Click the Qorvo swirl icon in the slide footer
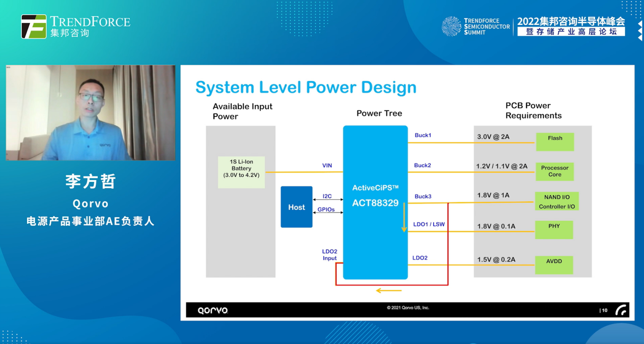 pyautogui.click(x=621, y=310)
